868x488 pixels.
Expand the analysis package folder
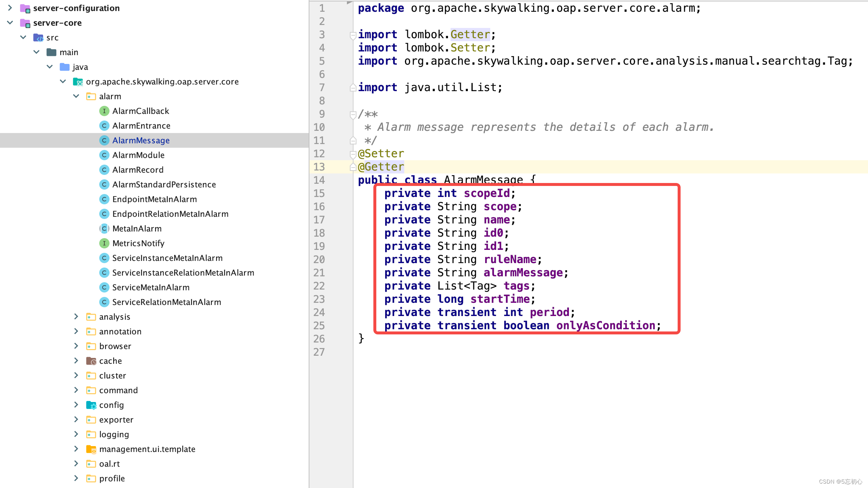[76, 316]
